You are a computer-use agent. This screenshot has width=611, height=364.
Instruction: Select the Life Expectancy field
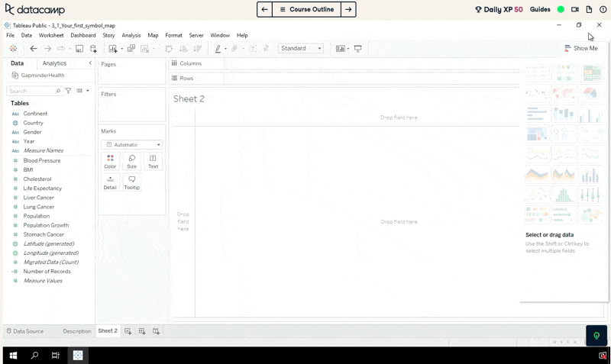point(43,188)
